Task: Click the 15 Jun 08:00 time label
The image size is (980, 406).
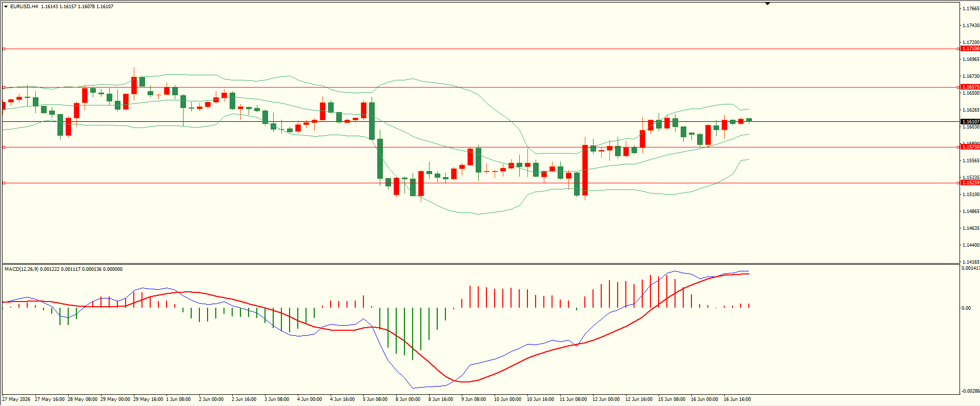Action: (x=672, y=399)
